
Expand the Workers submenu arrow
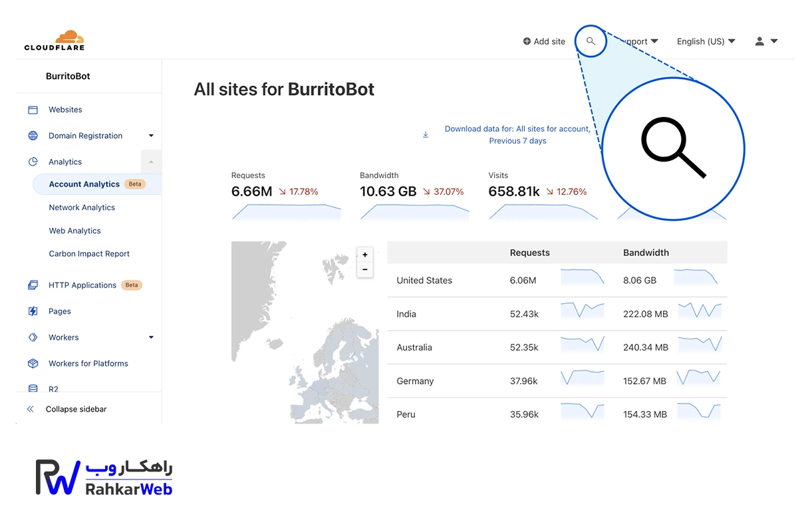point(151,337)
